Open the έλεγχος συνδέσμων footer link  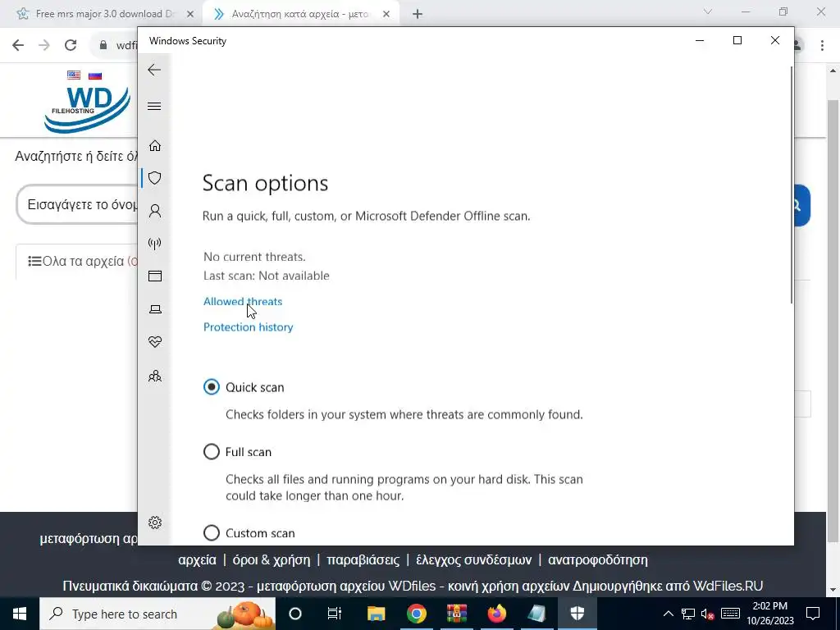tap(473, 559)
